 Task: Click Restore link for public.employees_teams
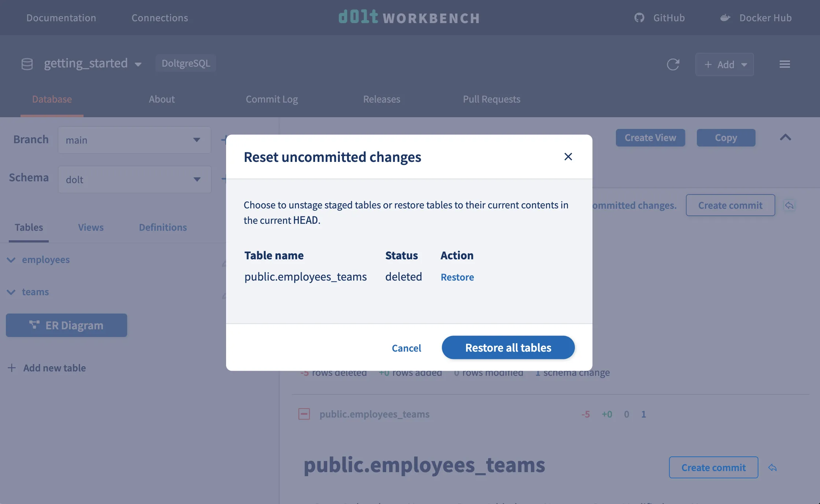(x=457, y=277)
